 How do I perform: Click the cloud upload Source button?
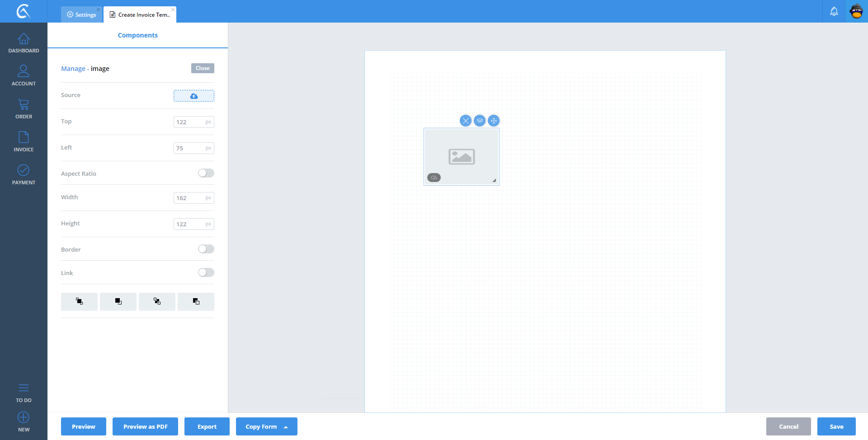[x=193, y=96]
